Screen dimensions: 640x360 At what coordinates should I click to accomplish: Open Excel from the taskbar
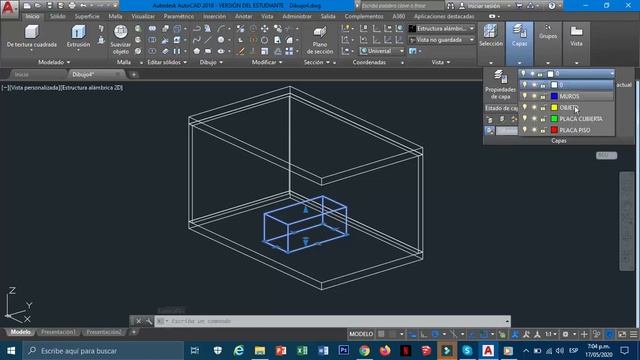(x=302, y=351)
